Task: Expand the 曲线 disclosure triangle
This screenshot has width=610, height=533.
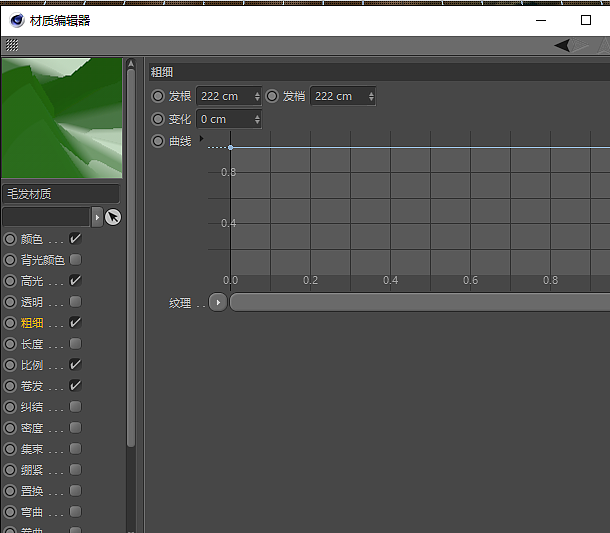Action: [201, 138]
